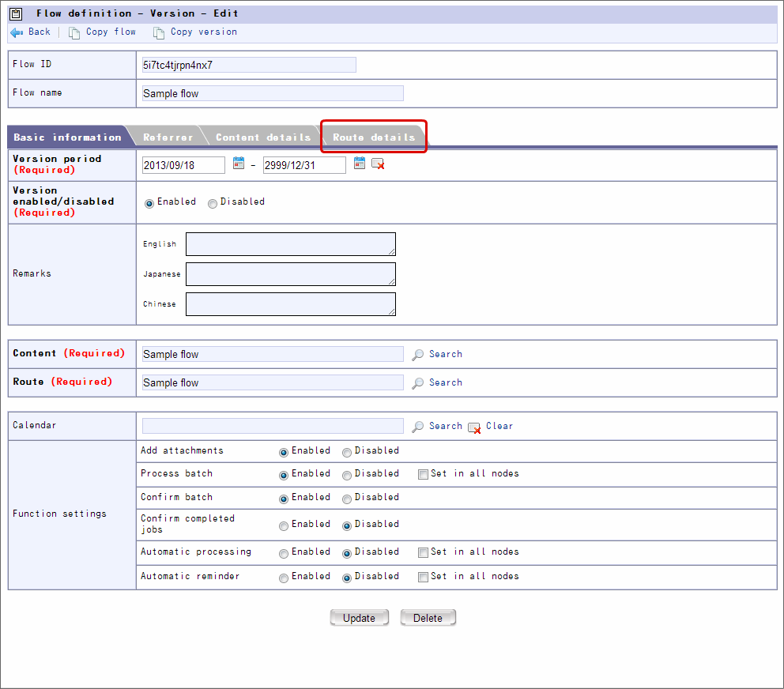
Task: Select Disabled for Add attachments
Action: [346, 453]
